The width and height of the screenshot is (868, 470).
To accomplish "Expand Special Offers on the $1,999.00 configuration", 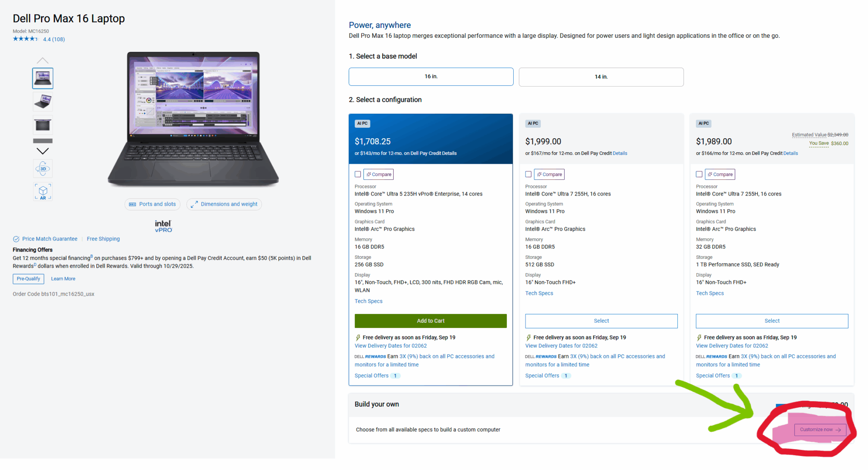I will [x=542, y=376].
